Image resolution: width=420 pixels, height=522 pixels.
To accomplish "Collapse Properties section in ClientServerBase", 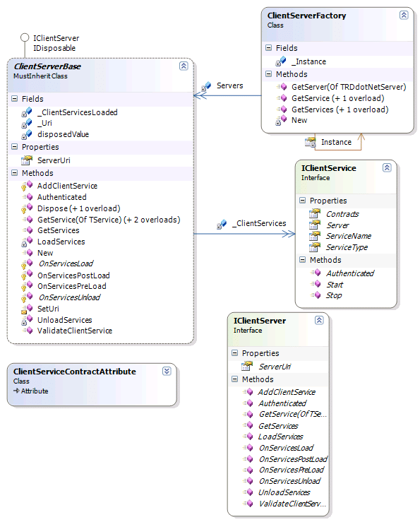I will coord(14,146).
